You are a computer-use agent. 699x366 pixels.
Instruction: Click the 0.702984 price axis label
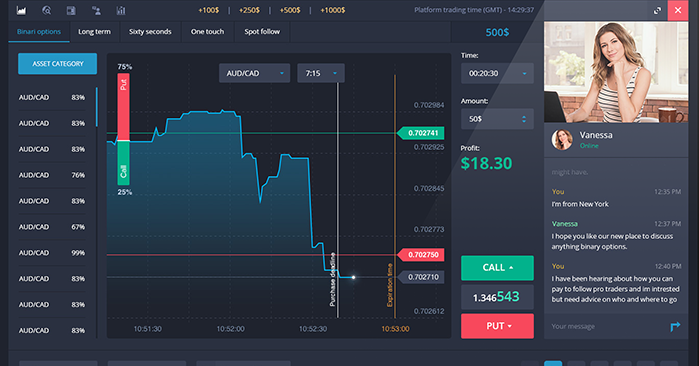(429, 105)
